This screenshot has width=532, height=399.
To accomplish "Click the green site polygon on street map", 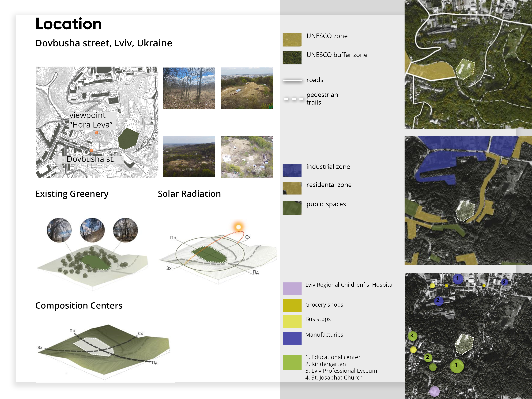I will pos(128,139).
